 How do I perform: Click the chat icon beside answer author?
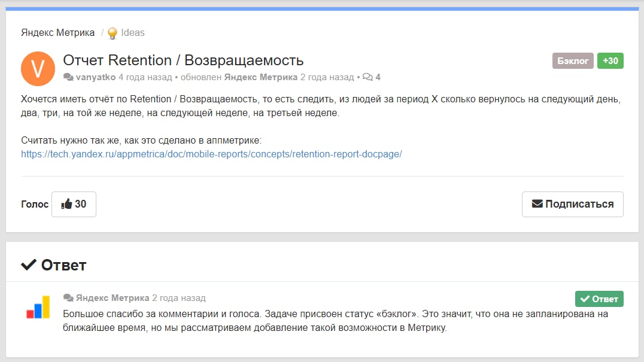pos(68,298)
